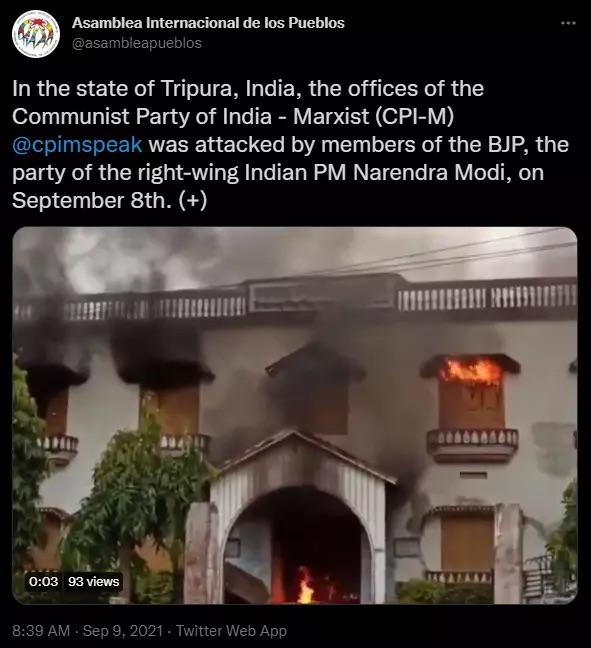Click the 93 views counter
The image size is (591, 648).
coord(93,581)
